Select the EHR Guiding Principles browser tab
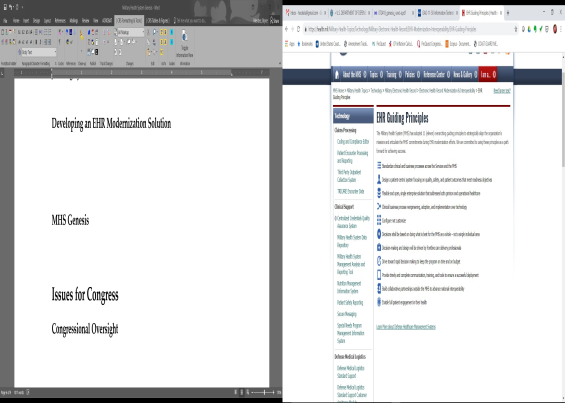 (x=481, y=13)
